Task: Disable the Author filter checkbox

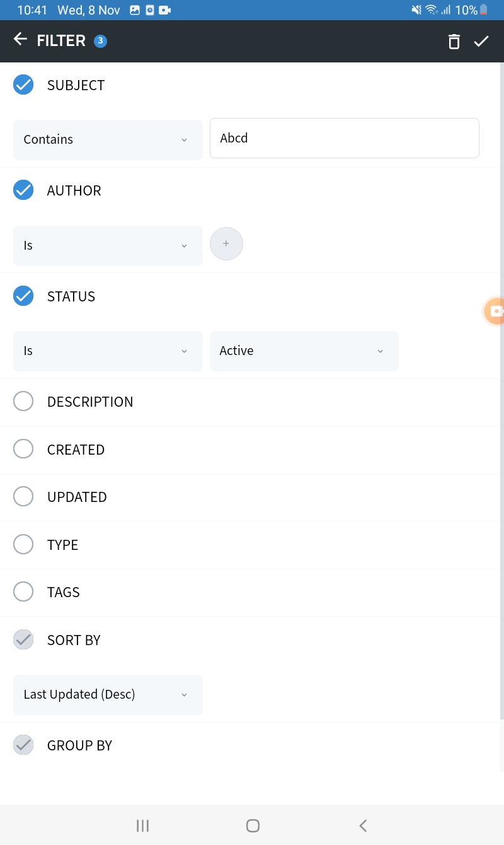Action: (23, 190)
